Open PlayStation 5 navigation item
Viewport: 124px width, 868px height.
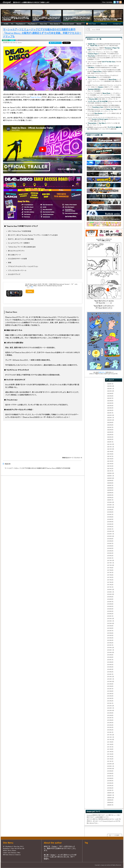(32, 24)
